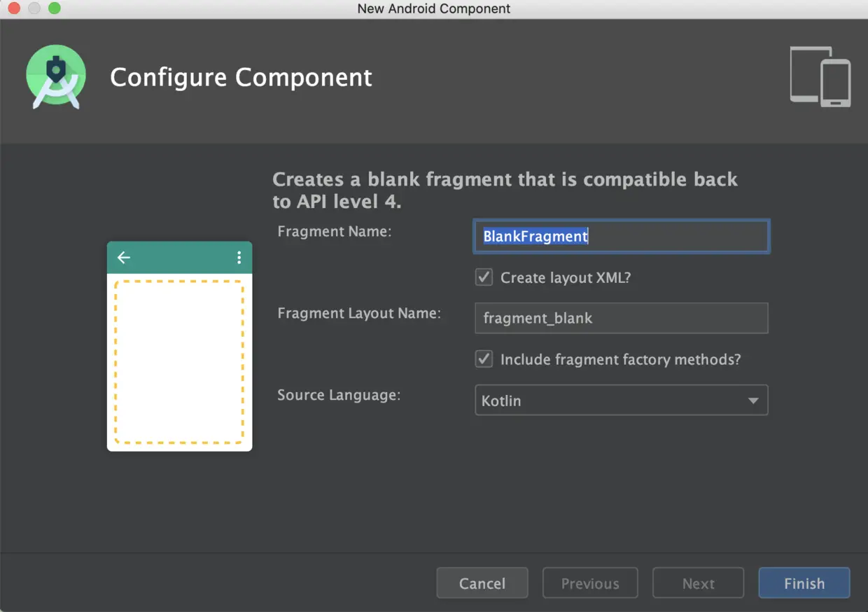
Task: Click the green preview app bar
Action: point(179,258)
